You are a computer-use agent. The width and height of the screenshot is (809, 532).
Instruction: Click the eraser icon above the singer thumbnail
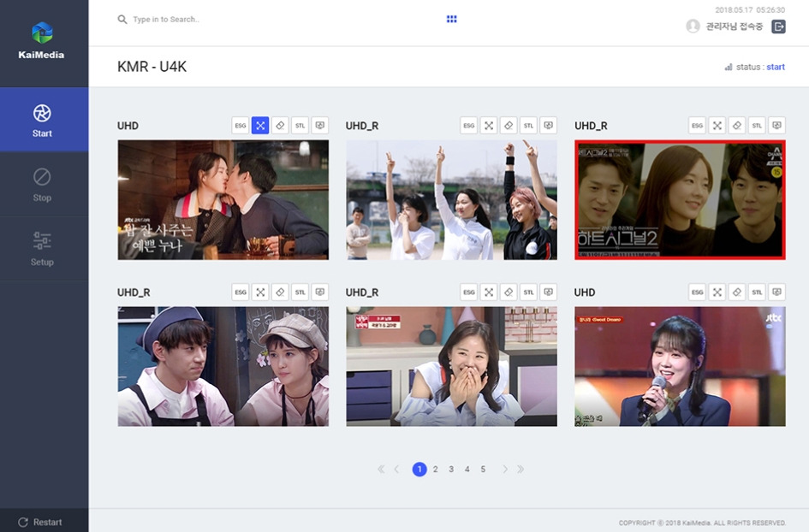click(737, 293)
